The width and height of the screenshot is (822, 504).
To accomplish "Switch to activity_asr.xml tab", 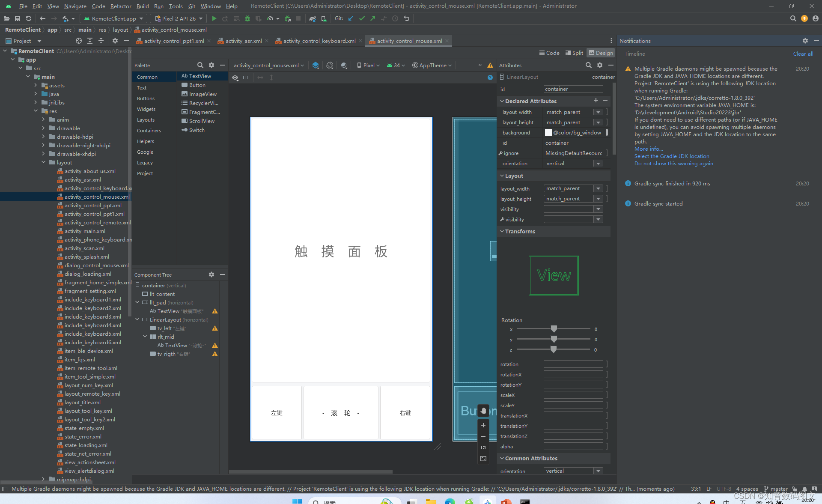I will [243, 41].
